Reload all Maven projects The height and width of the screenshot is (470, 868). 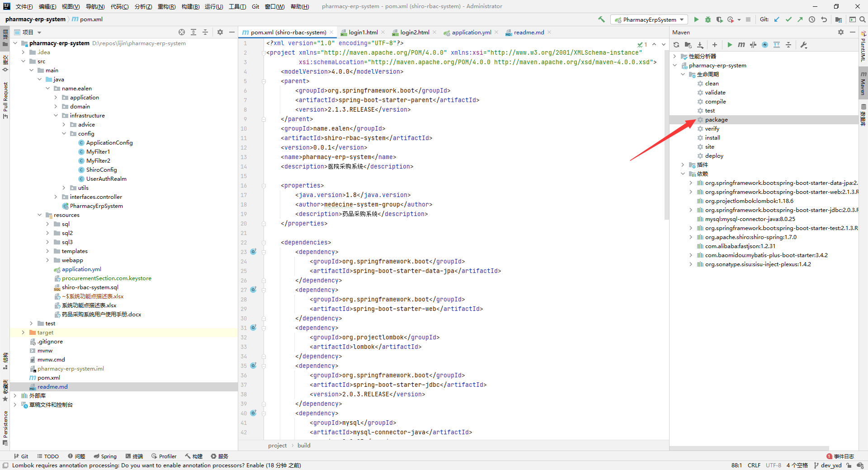pos(676,45)
